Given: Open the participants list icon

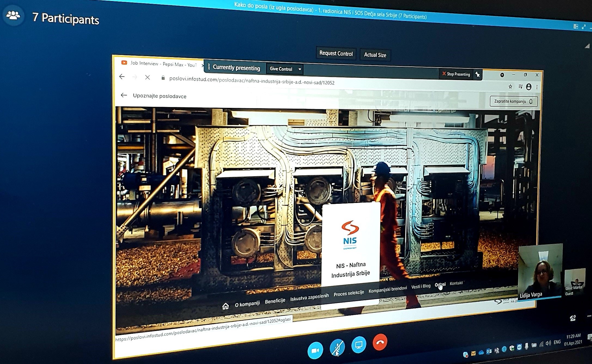Looking at the screenshot, I should pyautogui.click(x=13, y=16).
